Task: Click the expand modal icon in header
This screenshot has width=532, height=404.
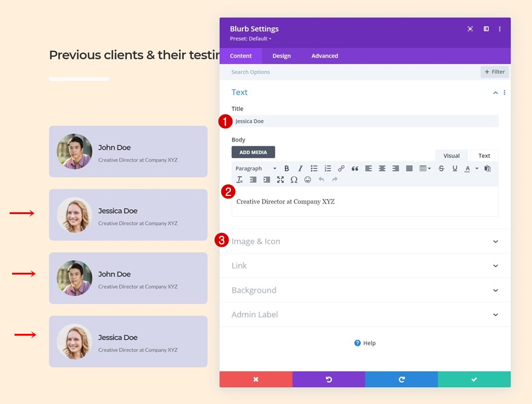Action: [470, 29]
